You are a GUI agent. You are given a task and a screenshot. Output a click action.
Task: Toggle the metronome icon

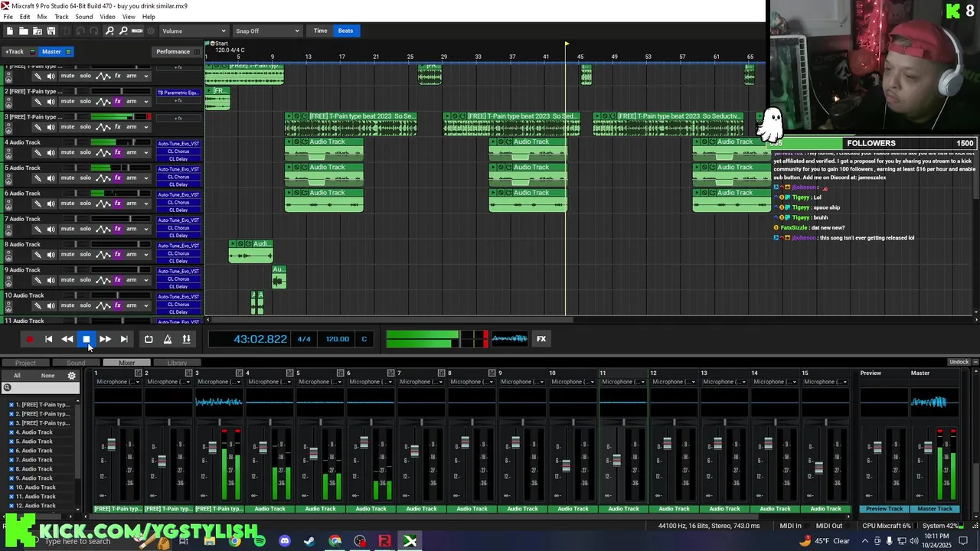click(x=168, y=339)
